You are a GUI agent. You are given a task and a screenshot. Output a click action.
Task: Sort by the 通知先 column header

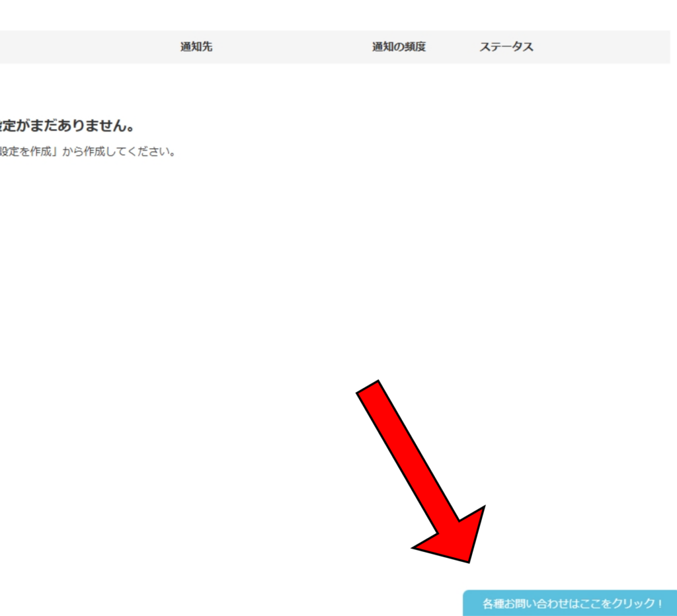coord(196,47)
